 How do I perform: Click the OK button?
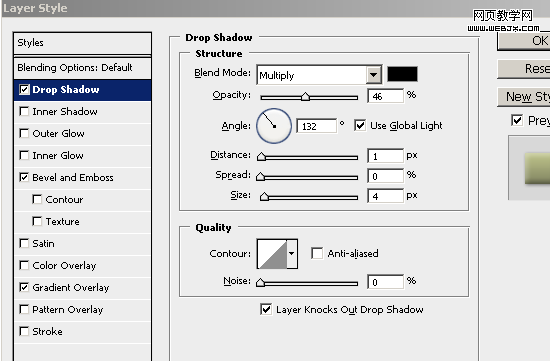524,41
